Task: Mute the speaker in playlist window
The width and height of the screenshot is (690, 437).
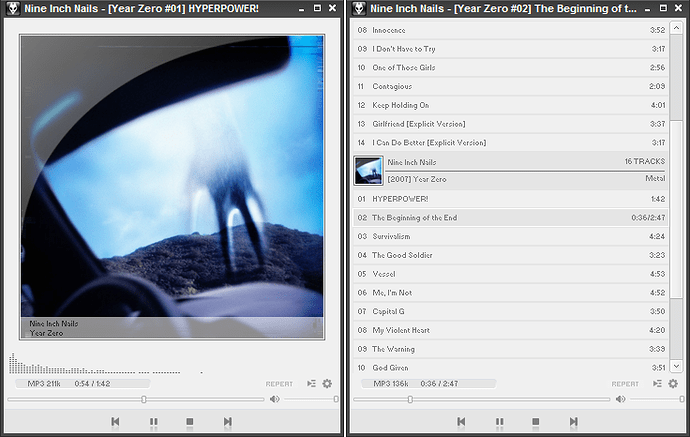Action: 620,399
